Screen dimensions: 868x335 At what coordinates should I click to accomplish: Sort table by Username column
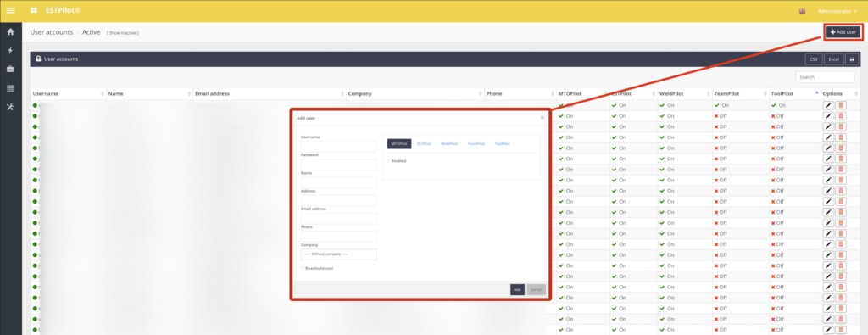[68, 94]
